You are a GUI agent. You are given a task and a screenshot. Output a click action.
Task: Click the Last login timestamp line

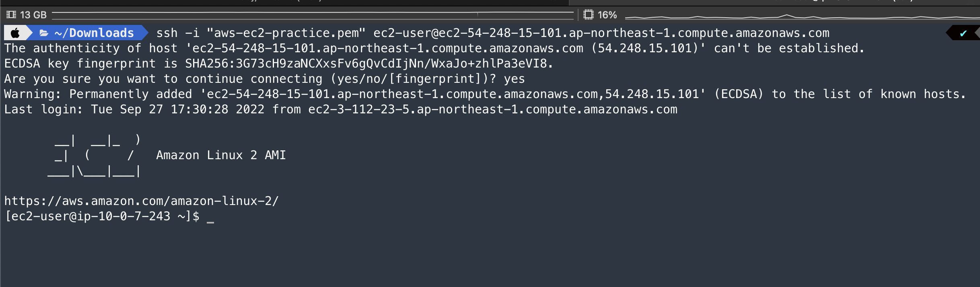[x=340, y=109]
